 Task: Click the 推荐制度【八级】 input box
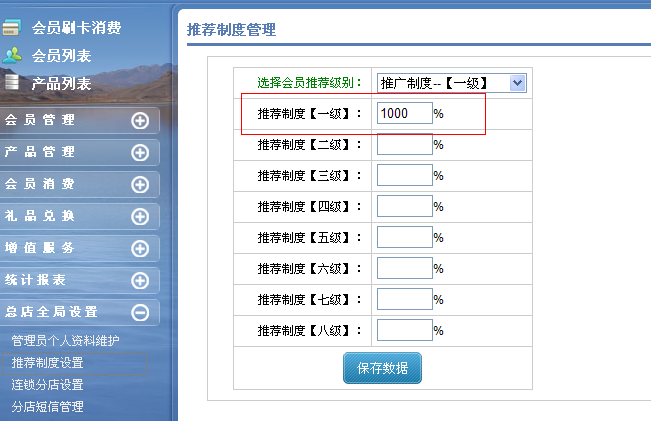[x=405, y=329]
